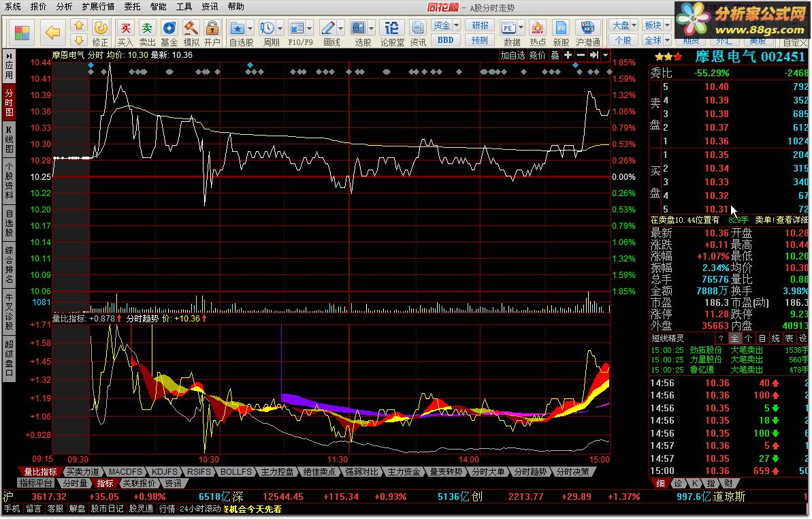Open the chart header dropdown triangle
The image size is (812, 519).
pyautogui.click(x=605, y=55)
